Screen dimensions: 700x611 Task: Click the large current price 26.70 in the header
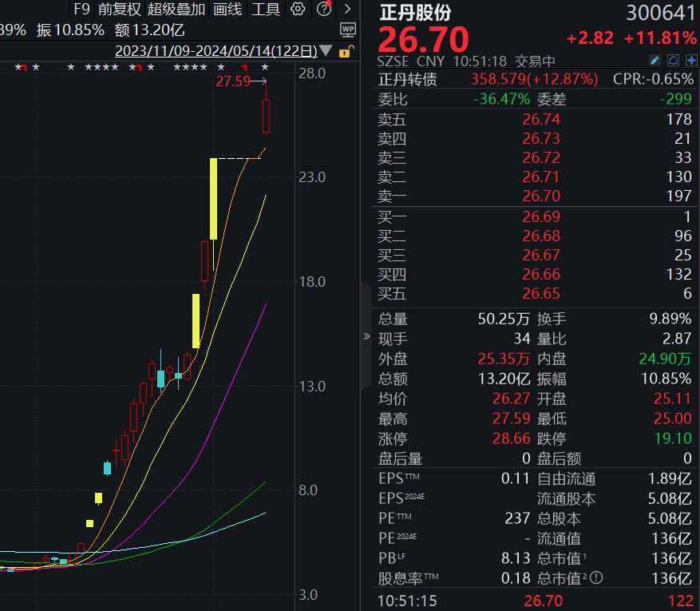(x=423, y=40)
